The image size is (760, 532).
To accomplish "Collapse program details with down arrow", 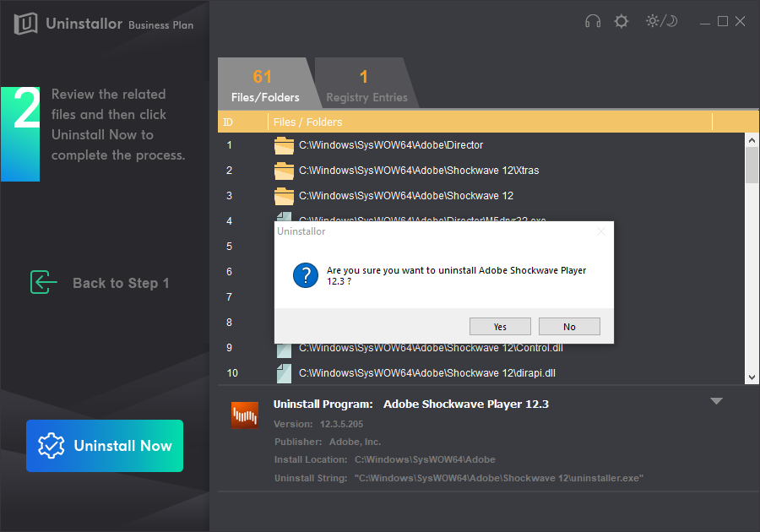I will coord(716,401).
